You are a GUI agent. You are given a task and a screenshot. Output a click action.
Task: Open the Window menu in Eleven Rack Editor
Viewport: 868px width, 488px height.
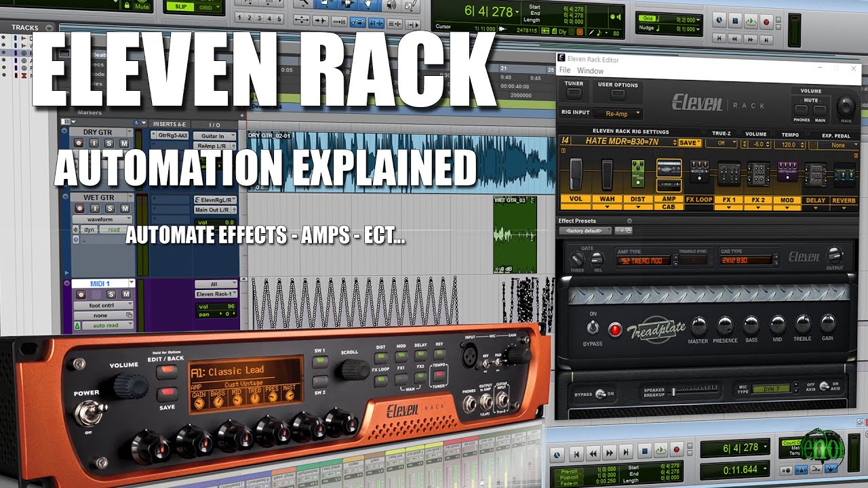[x=590, y=70]
